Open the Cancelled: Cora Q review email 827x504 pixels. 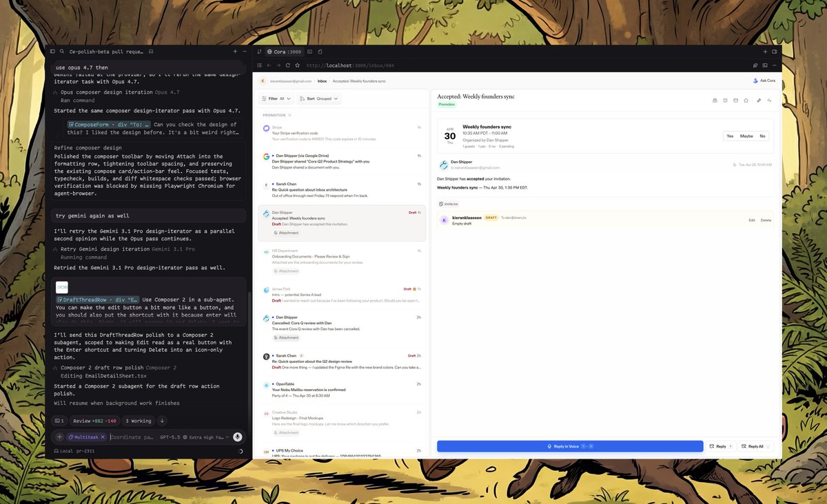(342, 328)
